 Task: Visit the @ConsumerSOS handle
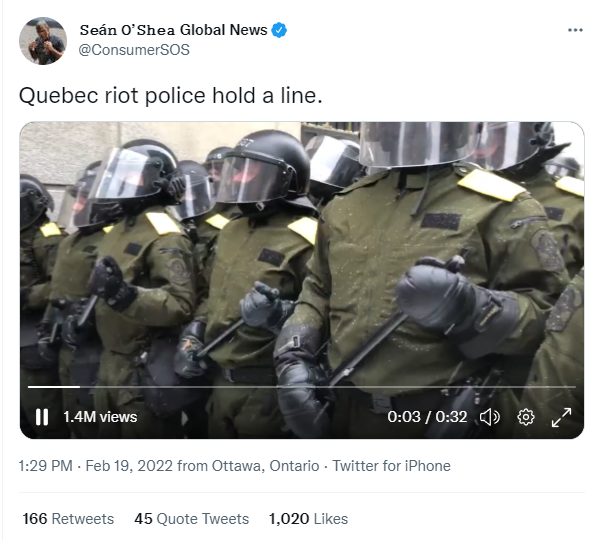click(134, 50)
